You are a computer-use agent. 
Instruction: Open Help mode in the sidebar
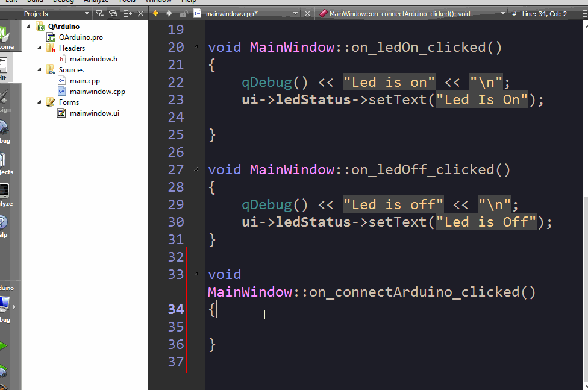tap(6, 225)
